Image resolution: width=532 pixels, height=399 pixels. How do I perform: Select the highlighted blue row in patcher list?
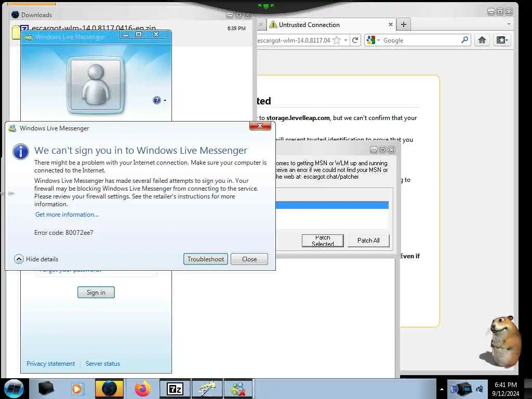[332, 205]
